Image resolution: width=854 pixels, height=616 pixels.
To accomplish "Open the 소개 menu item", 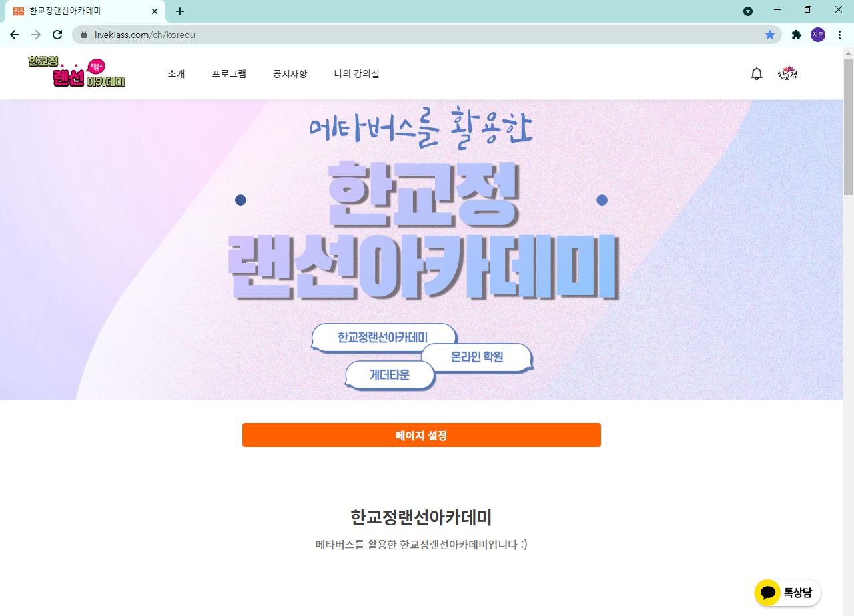I will (177, 74).
